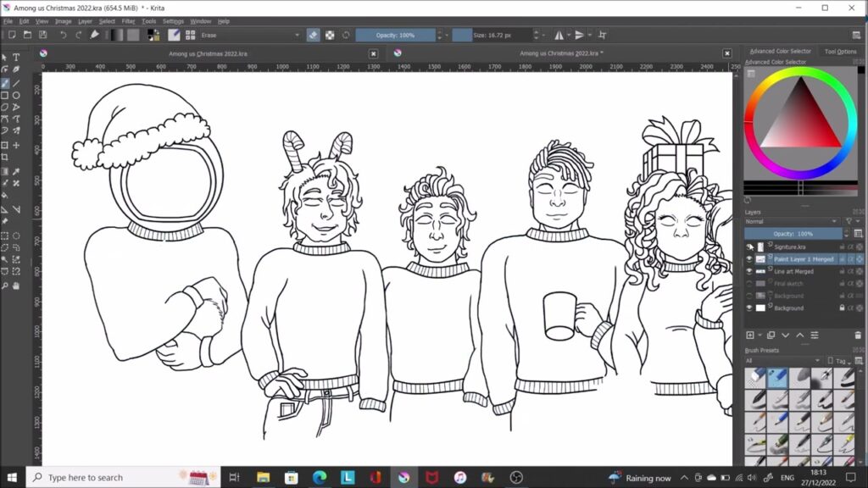Screen dimensions: 868x488
Task: Open the Layer menu
Action: pyautogui.click(x=85, y=21)
